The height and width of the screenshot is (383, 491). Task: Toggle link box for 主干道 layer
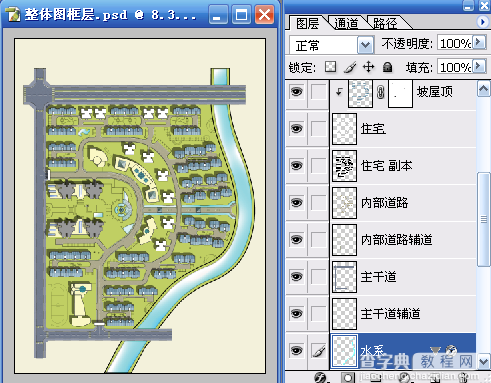tap(318, 276)
